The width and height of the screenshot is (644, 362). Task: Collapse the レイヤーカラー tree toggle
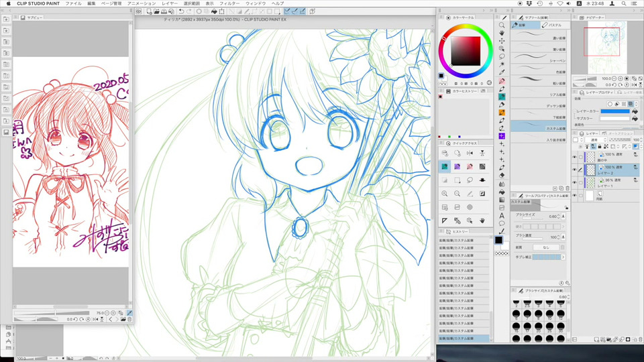575,111
